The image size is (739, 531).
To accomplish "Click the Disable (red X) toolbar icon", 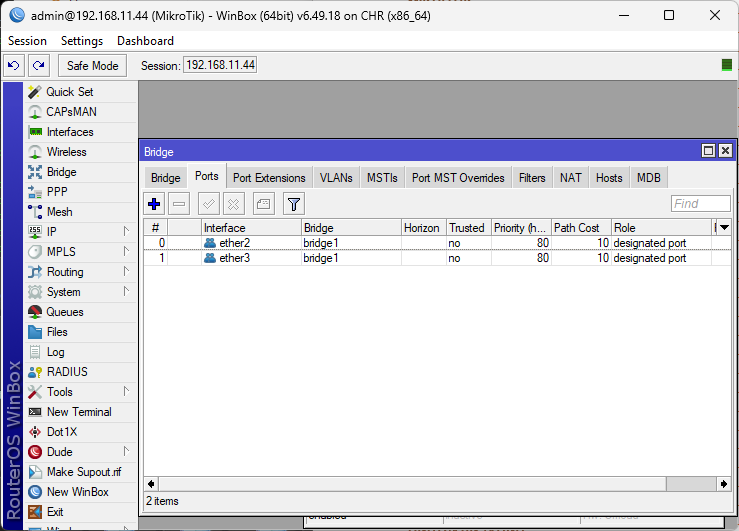I will (234, 204).
